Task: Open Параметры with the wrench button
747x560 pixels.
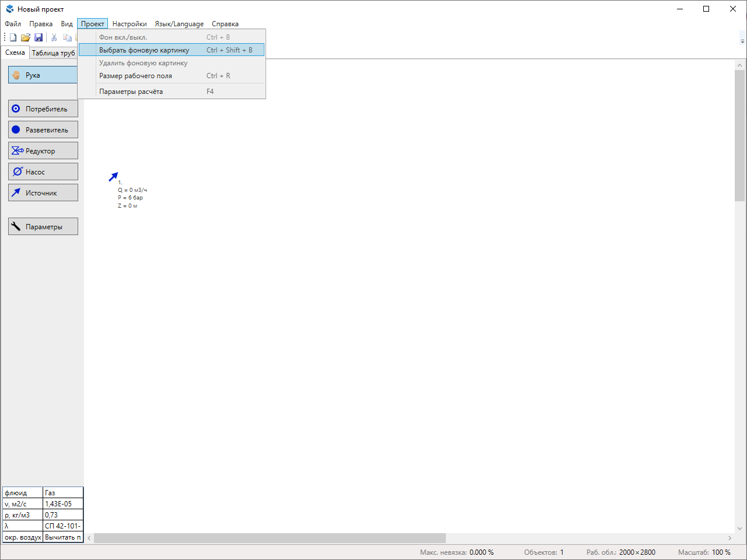Action: pyautogui.click(x=43, y=227)
